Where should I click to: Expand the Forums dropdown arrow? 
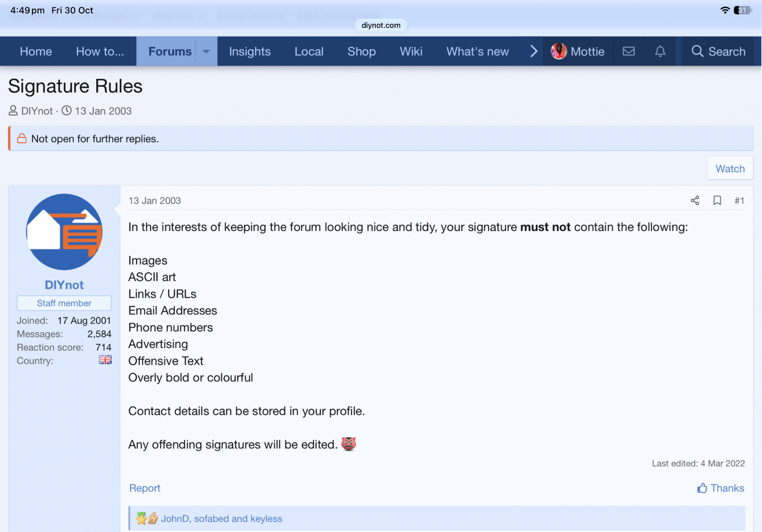point(206,51)
